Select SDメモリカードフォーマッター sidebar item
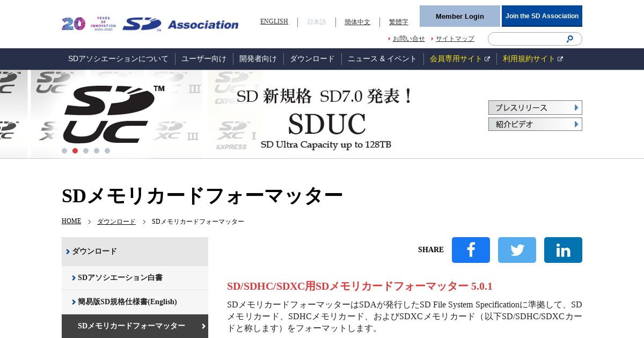644x338 pixels. pos(135,326)
